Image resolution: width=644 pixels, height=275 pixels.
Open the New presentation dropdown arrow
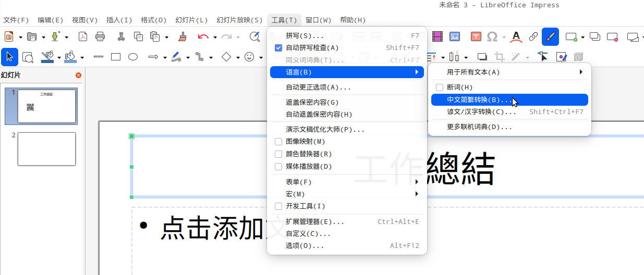pyautogui.click(x=20, y=37)
